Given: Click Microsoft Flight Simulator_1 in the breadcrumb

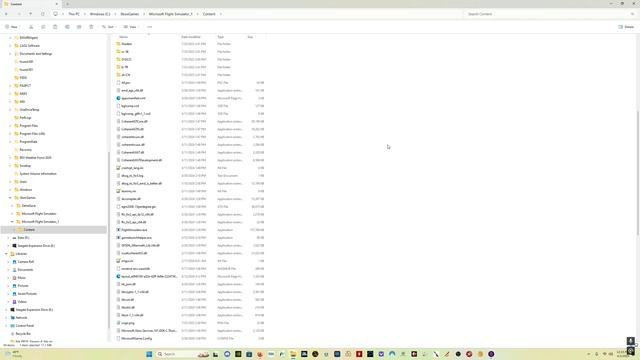Looking at the screenshot, I should pyautogui.click(x=170, y=14).
